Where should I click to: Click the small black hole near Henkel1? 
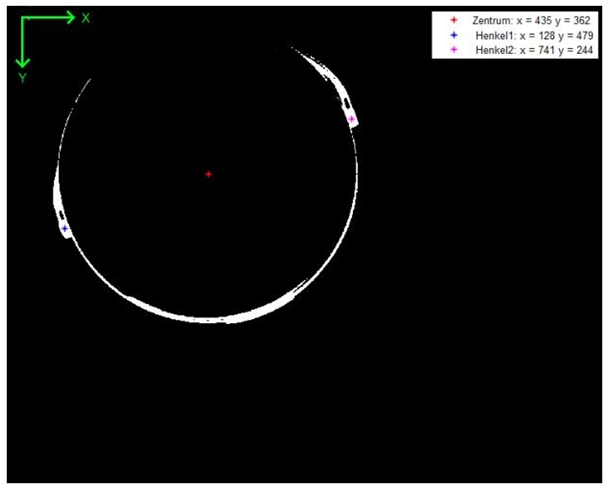coord(61,215)
